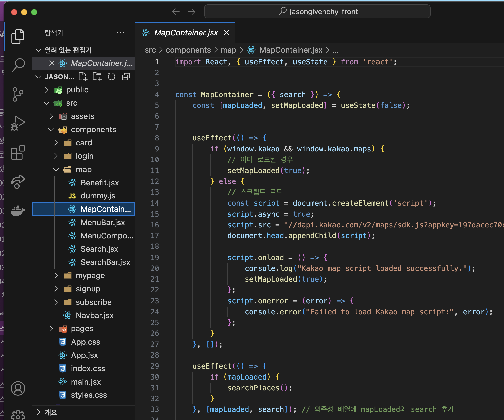
Task: Refresh the explorer file tree
Action: coord(111,77)
